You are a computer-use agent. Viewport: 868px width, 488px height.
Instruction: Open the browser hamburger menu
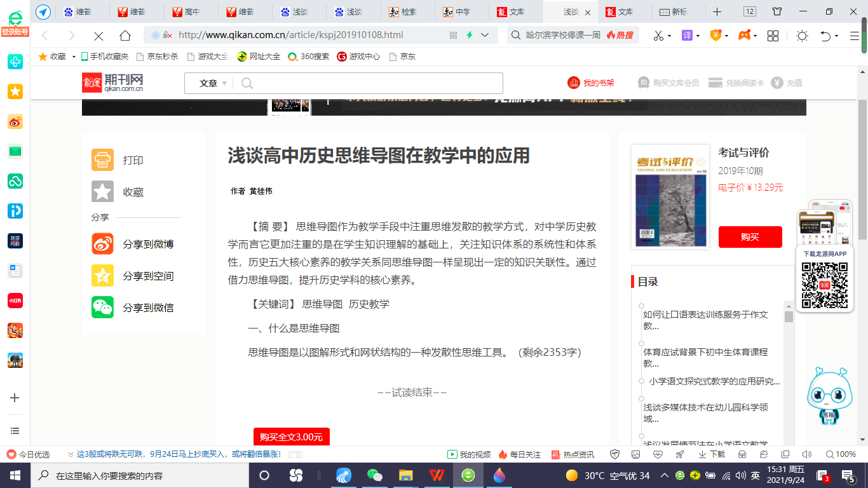tap(855, 36)
